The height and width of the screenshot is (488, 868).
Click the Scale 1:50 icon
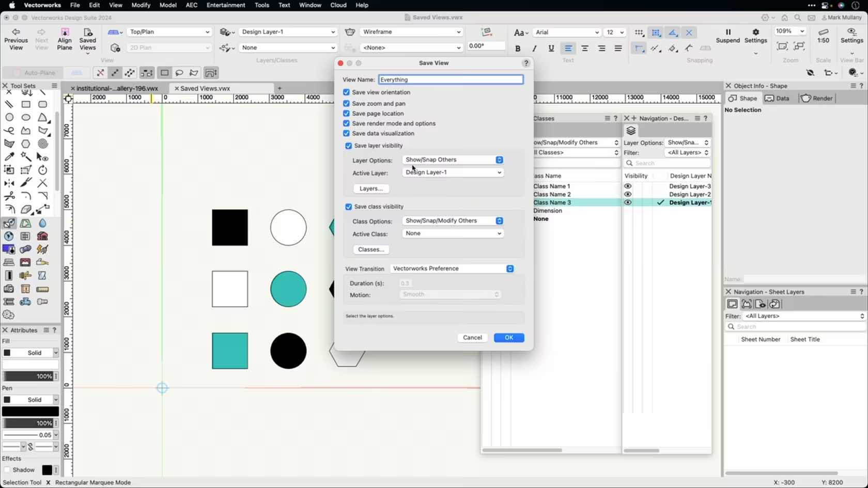point(824,32)
